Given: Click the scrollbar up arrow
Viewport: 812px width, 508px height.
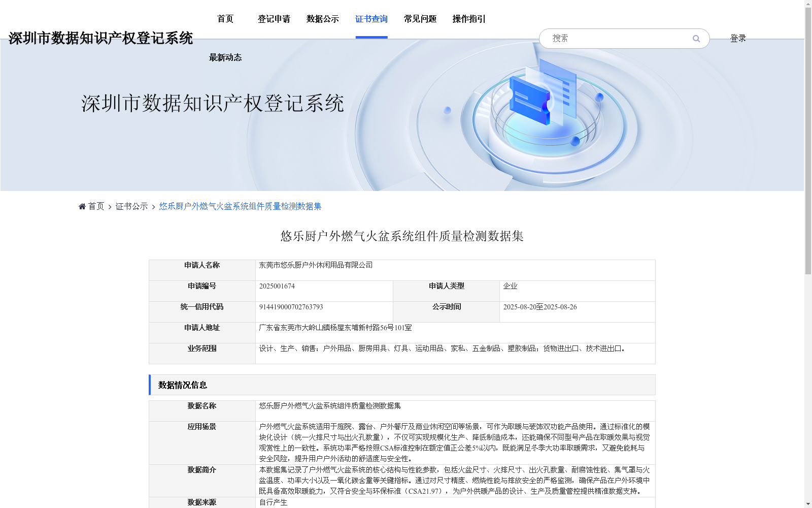Looking at the screenshot, I should pos(808,3).
